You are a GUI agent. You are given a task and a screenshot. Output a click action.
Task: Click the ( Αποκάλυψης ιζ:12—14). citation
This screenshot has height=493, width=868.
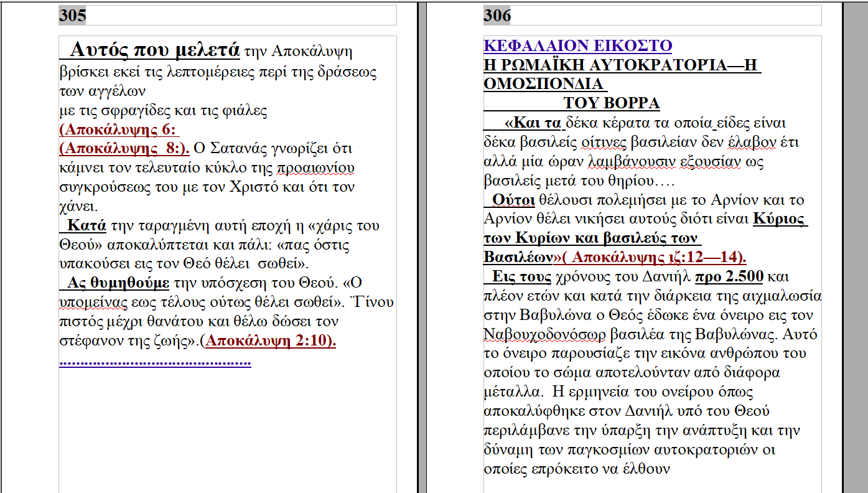[653, 257]
